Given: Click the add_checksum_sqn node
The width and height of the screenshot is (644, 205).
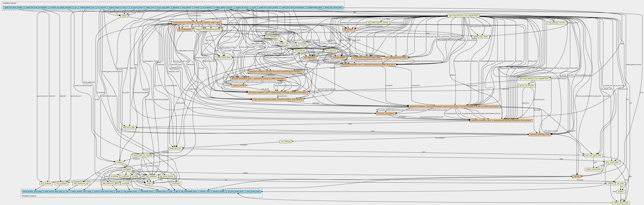Looking at the screenshot, I should coord(82,184).
